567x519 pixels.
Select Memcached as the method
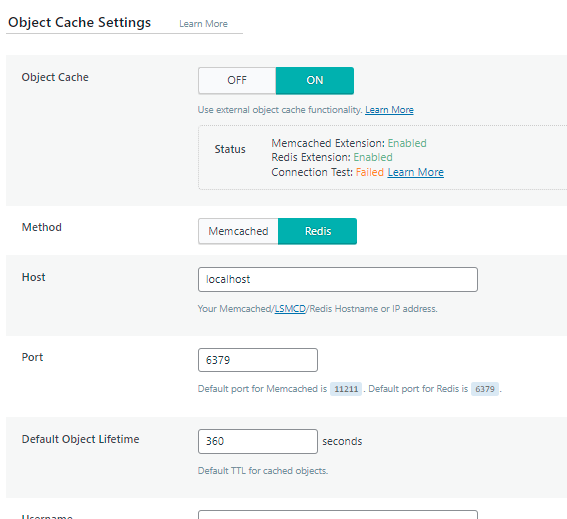(238, 231)
